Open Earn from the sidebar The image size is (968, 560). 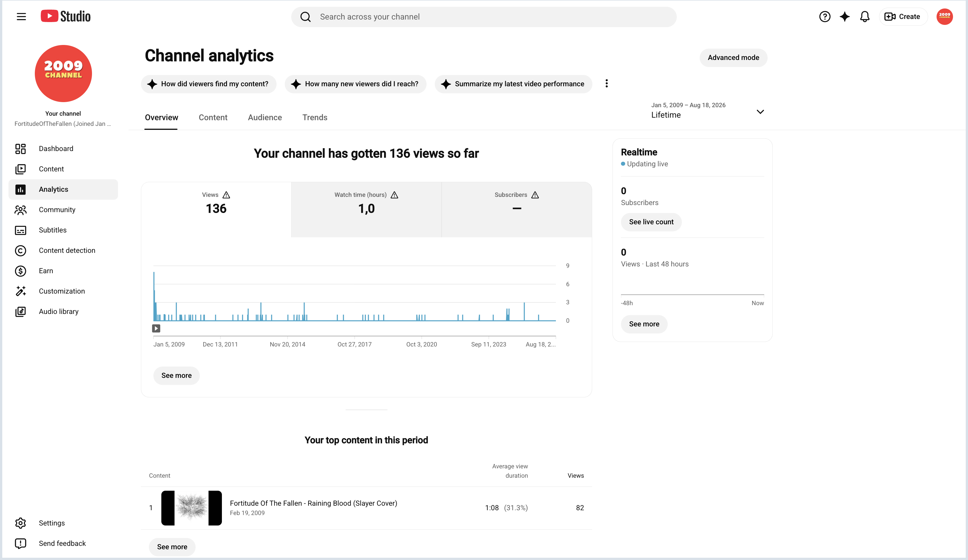pos(63,271)
